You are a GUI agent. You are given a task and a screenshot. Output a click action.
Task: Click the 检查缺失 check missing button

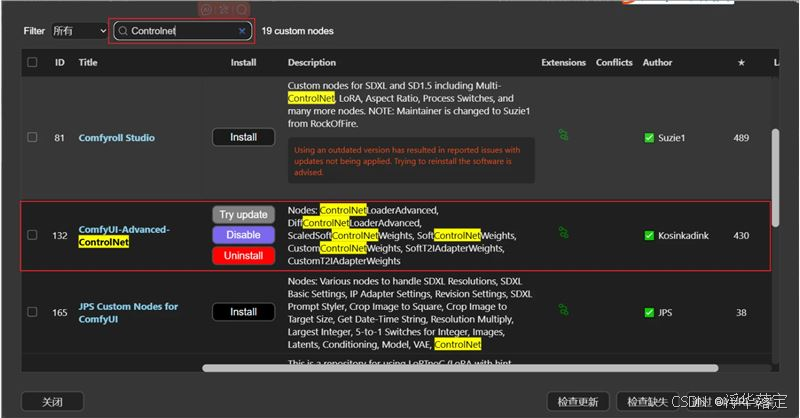pos(647,402)
